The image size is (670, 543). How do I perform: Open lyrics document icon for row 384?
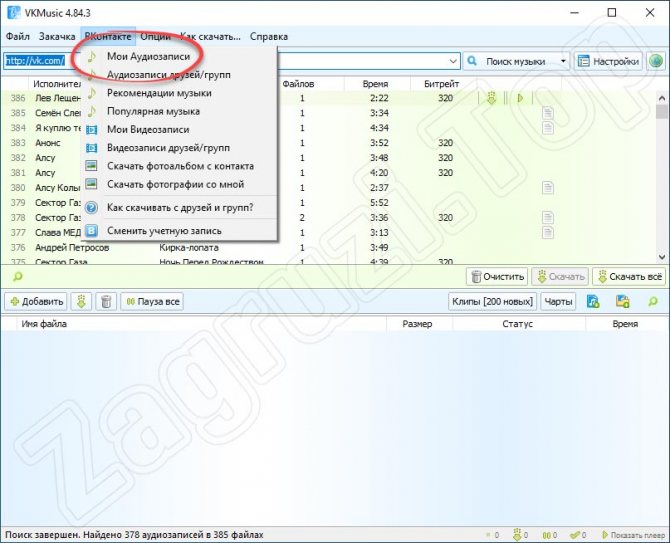[548, 128]
